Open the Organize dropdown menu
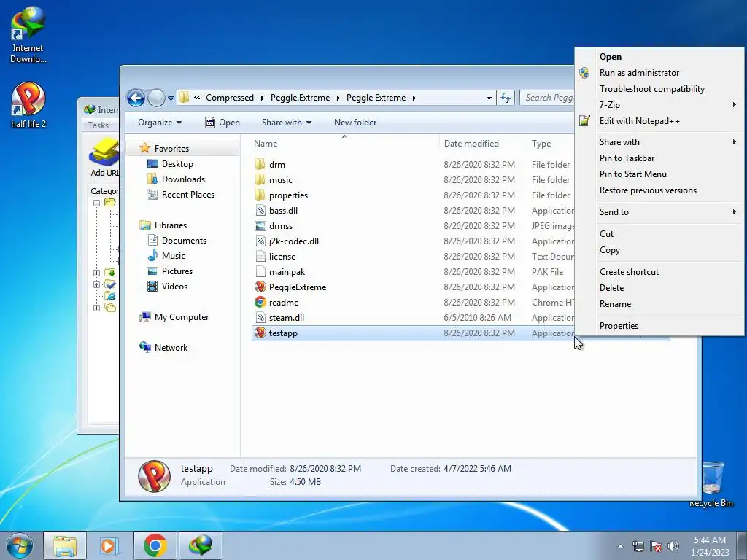This screenshot has height=560, width=747. pyautogui.click(x=160, y=122)
